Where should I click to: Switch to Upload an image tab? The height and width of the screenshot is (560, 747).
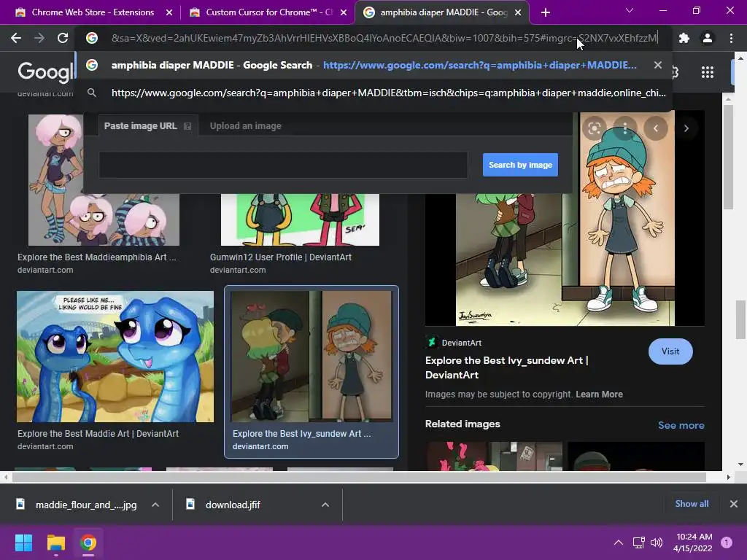click(x=246, y=125)
